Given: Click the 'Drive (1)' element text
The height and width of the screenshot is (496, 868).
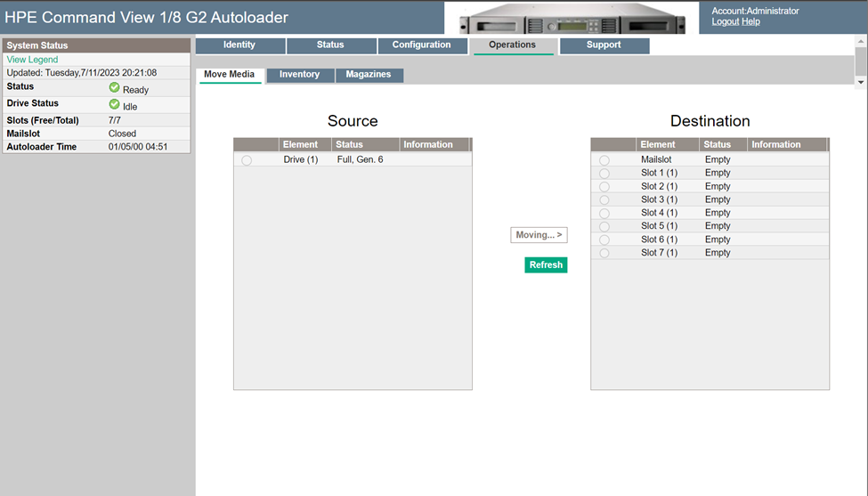Looking at the screenshot, I should tap(301, 159).
